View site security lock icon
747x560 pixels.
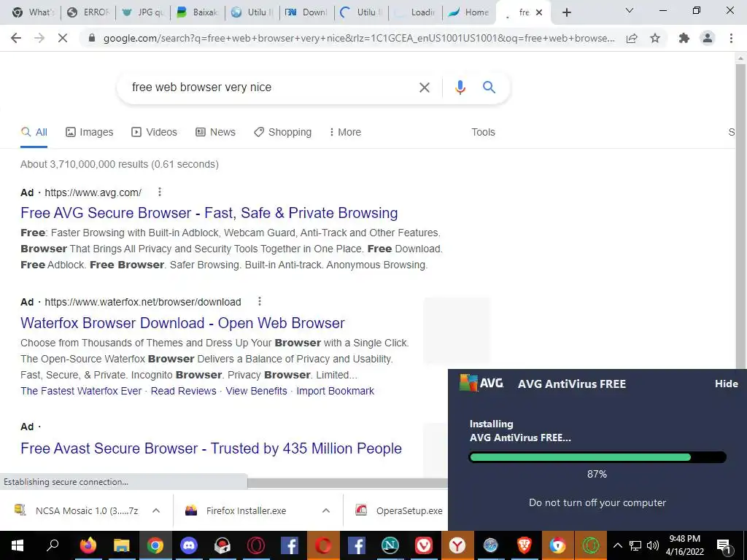pyautogui.click(x=92, y=38)
